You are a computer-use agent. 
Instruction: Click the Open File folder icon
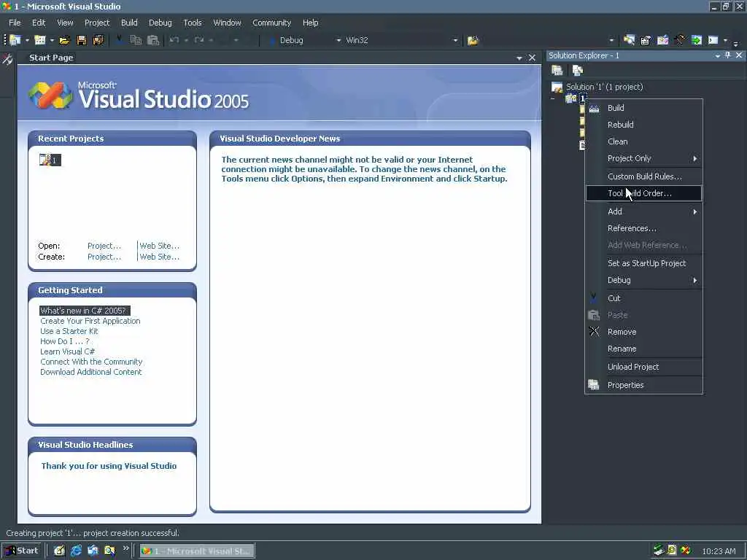pyautogui.click(x=64, y=41)
